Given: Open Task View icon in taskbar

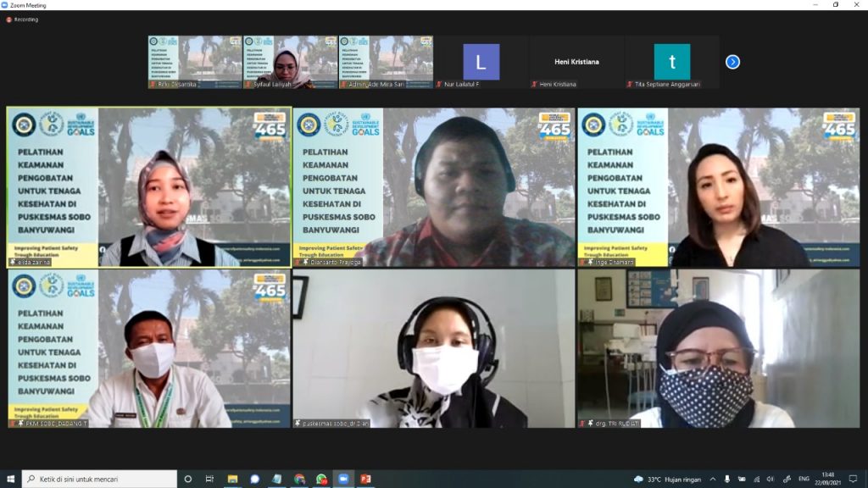Looking at the screenshot, I should (x=209, y=479).
